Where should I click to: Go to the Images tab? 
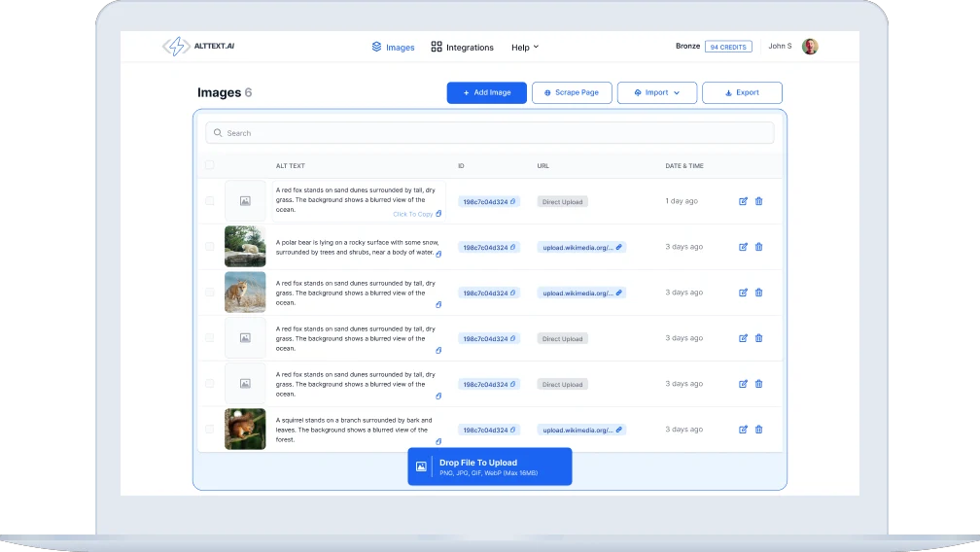tap(393, 48)
